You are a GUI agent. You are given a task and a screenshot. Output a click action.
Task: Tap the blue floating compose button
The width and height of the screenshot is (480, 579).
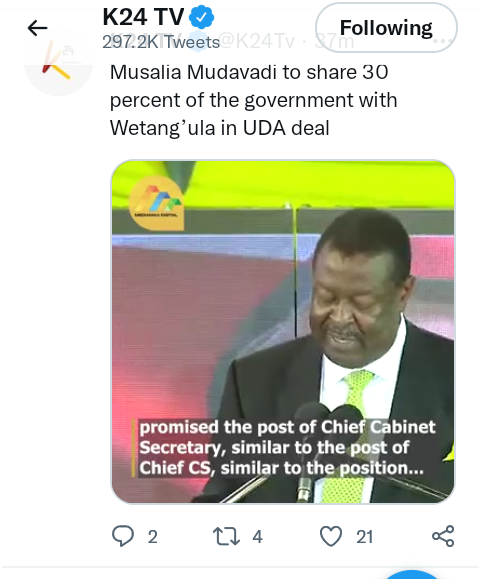point(413,575)
